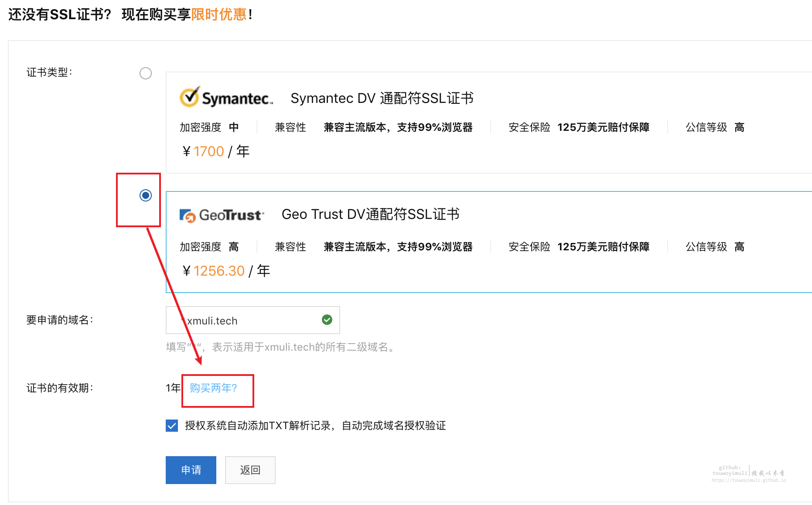The height and width of the screenshot is (505, 812).
Task: Click the 购买两年? link
Action: pyautogui.click(x=213, y=388)
